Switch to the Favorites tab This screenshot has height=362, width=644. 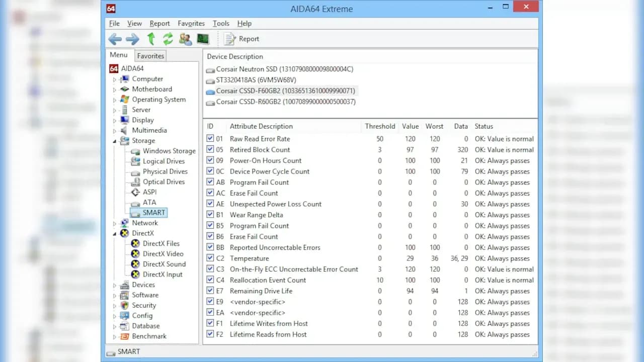pyautogui.click(x=150, y=56)
